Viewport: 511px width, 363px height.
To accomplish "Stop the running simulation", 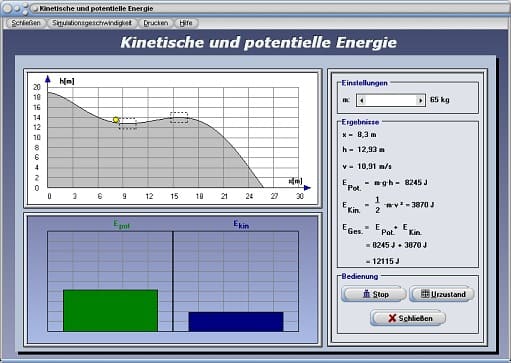I will coord(374,294).
